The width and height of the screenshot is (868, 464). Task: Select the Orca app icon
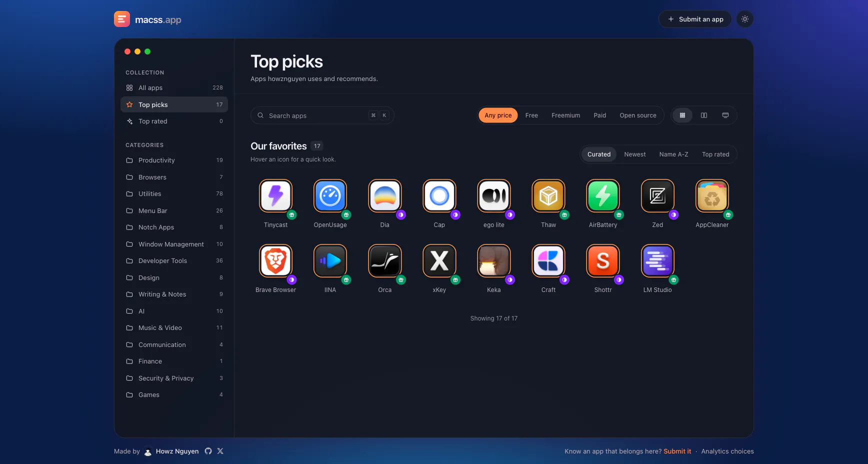[x=384, y=260]
